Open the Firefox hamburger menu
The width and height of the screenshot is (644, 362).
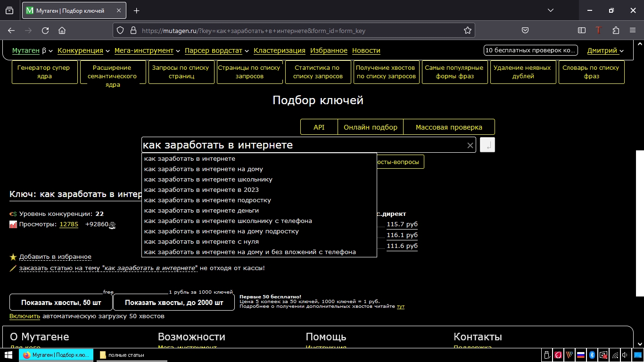(633, 31)
